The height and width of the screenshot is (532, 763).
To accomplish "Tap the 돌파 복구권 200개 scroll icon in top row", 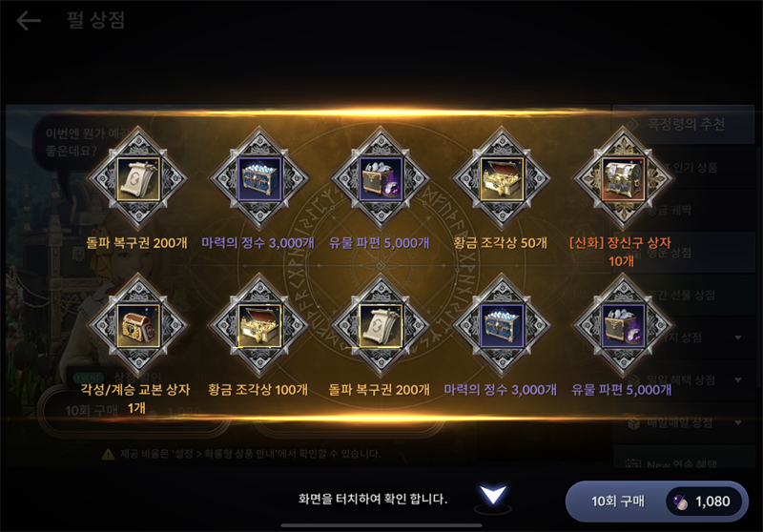I will 138,178.
